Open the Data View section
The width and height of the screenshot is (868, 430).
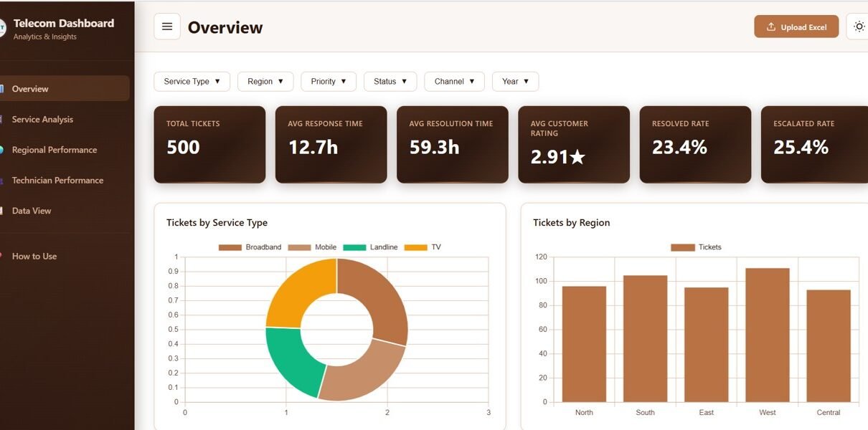(32, 211)
